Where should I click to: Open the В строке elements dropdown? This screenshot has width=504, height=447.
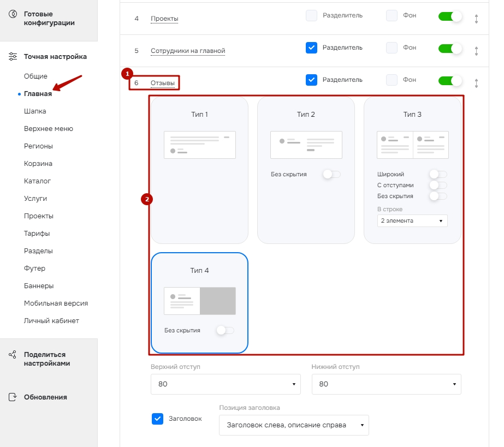(412, 220)
